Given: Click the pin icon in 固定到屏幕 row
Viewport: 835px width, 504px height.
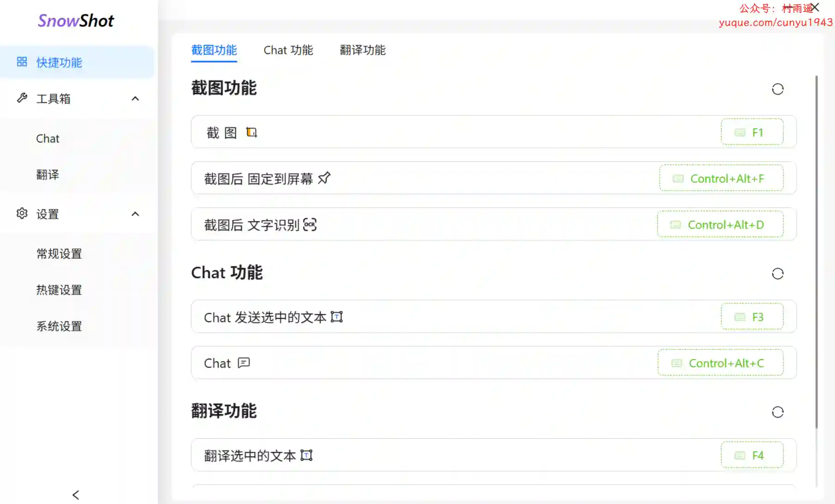Looking at the screenshot, I should [324, 178].
